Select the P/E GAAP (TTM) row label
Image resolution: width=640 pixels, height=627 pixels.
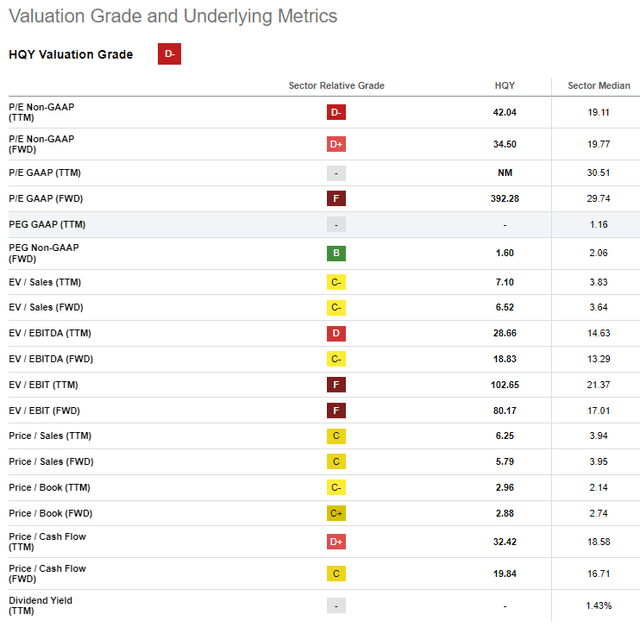coord(45,173)
